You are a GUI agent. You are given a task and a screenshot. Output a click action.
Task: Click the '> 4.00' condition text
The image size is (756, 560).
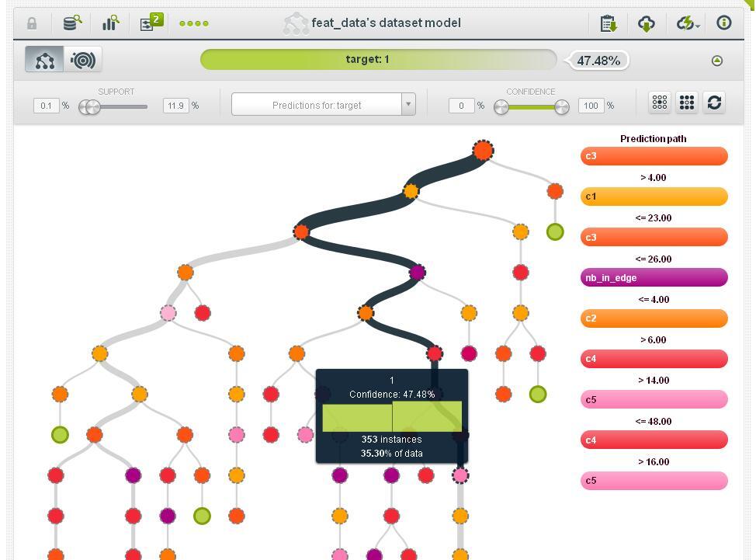coord(654,178)
